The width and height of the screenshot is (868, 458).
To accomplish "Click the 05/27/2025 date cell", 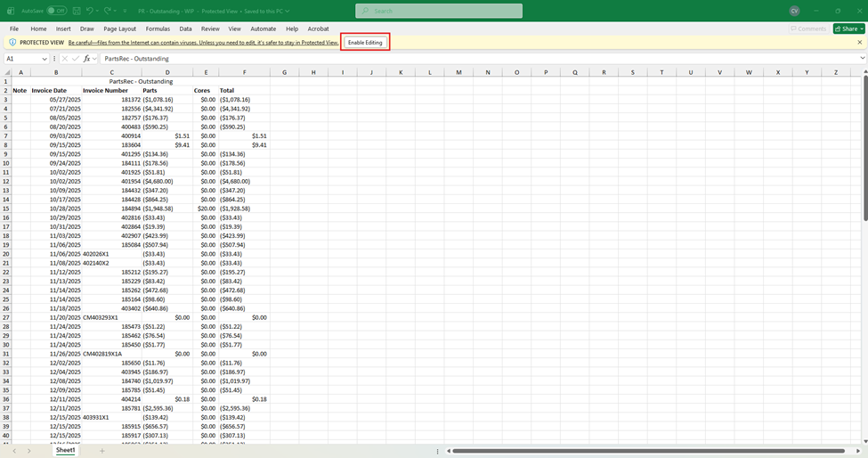I will (56, 100).
